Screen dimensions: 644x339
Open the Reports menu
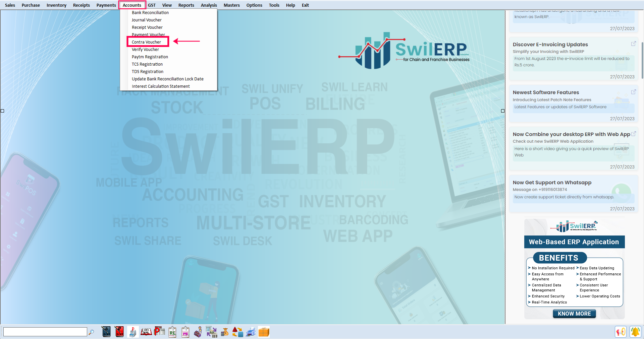coord(186,5)
